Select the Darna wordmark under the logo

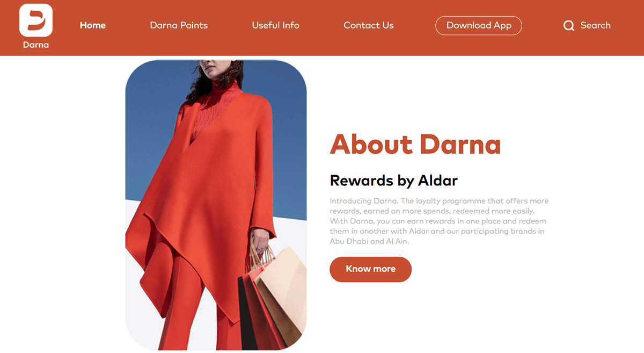click(36, 45)
